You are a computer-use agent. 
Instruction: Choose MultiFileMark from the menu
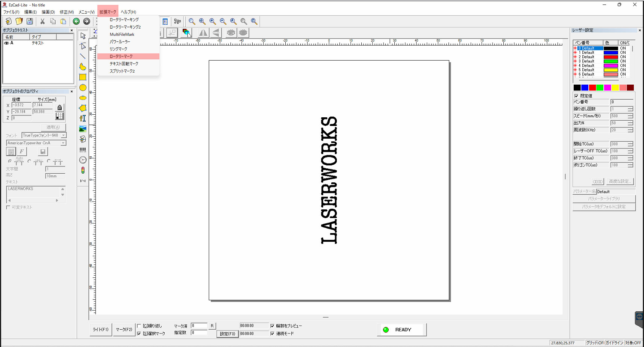(x=128, y=34)
